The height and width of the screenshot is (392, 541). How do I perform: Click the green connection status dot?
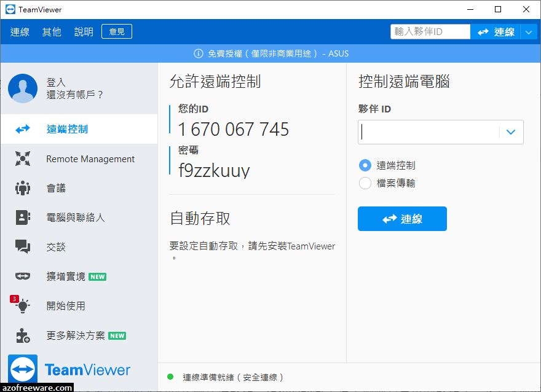(x=170, y=377)
